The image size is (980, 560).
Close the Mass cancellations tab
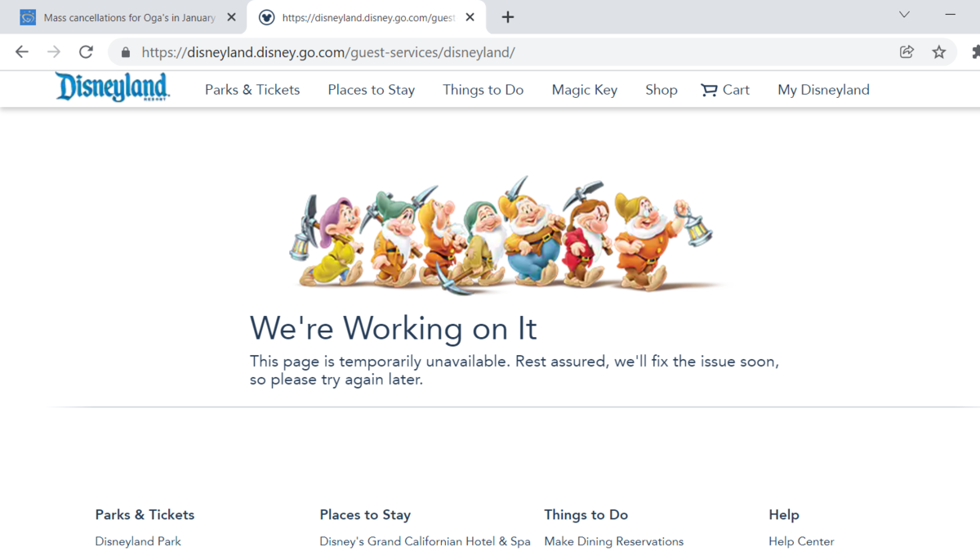click(x=231, y=17)
